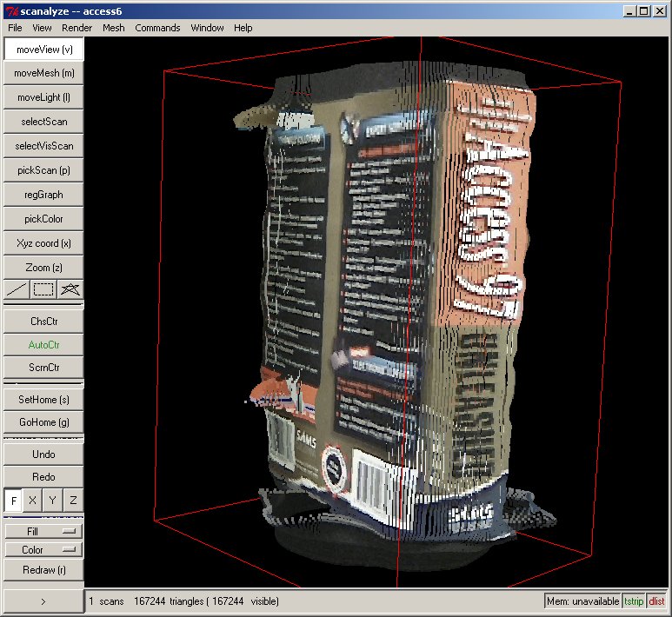Click the SetHome (s) button
The image size is (672, 617).
[x=43, y=400]
